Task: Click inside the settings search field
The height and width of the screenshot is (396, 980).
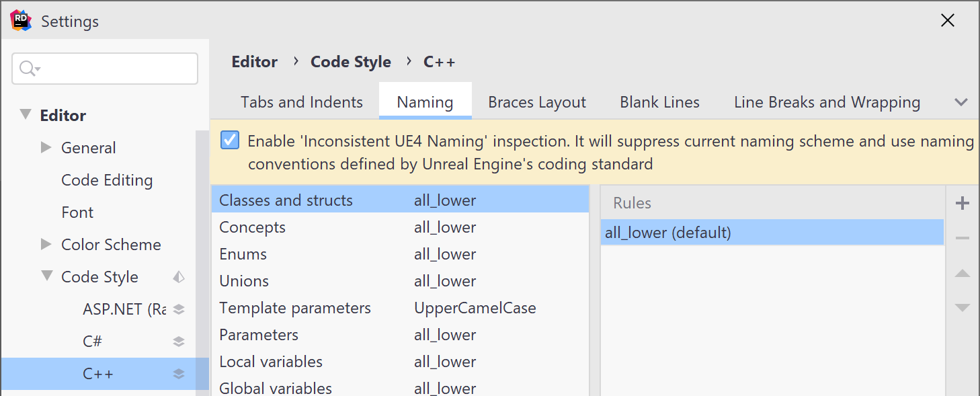Action: coord(108,68)
